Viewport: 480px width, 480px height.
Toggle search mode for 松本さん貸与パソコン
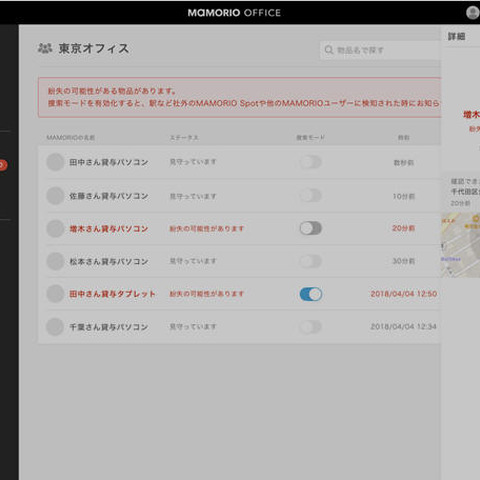pos(310,261)
